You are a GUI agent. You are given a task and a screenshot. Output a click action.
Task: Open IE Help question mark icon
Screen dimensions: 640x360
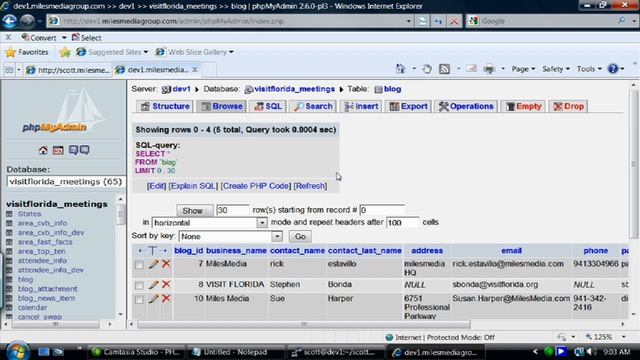tap(613, 69)
